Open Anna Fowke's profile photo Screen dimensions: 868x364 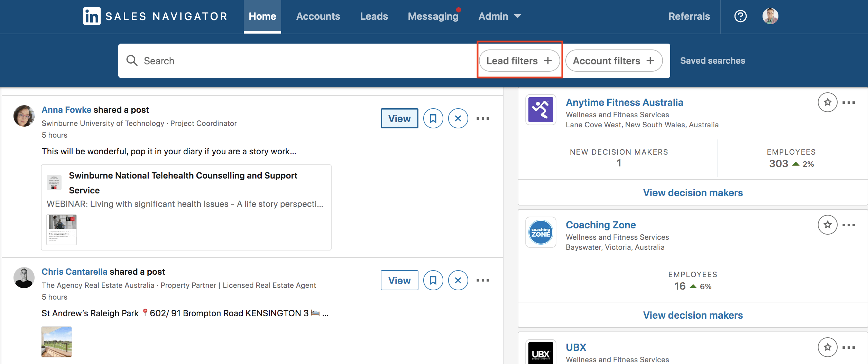pyautogui.click(x=24, y=116)
